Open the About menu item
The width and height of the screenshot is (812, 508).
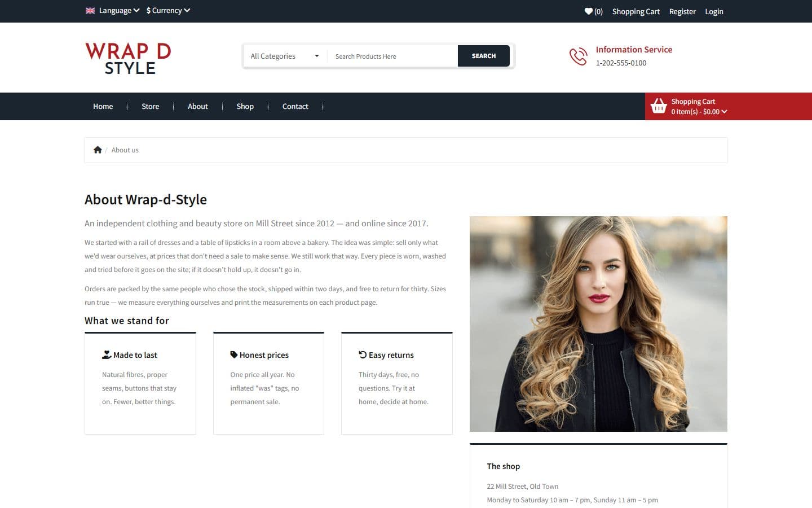click(198, 106)
